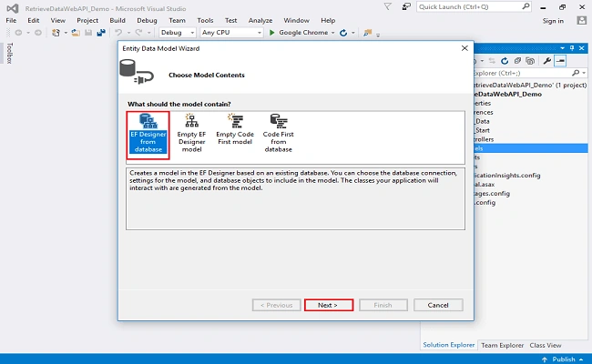Close the Entity Data Model Wizard dialog

click(x=464, y=48)
